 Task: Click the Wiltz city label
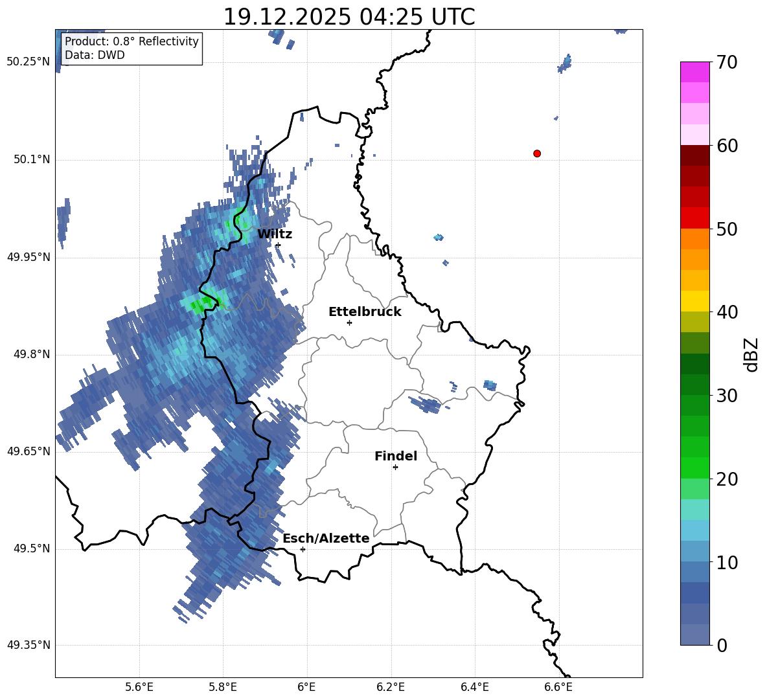(275, 234)
